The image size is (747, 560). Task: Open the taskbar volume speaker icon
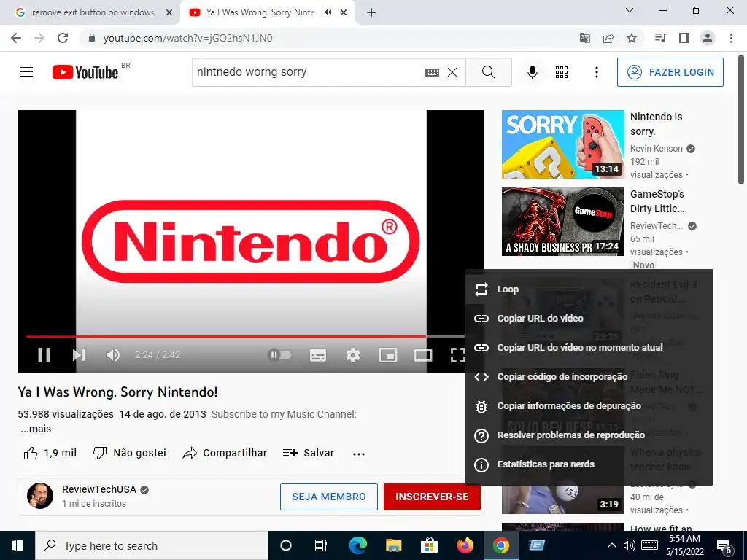click(x=630, y=545)
